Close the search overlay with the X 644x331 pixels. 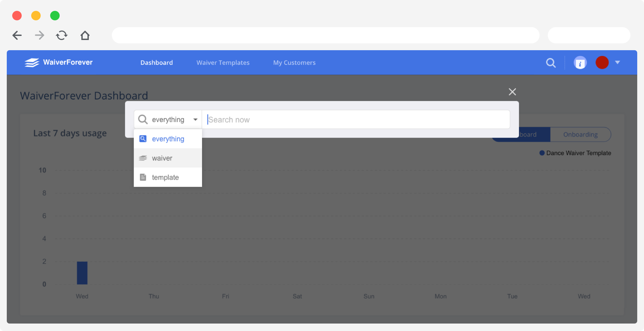pos(512,92)
